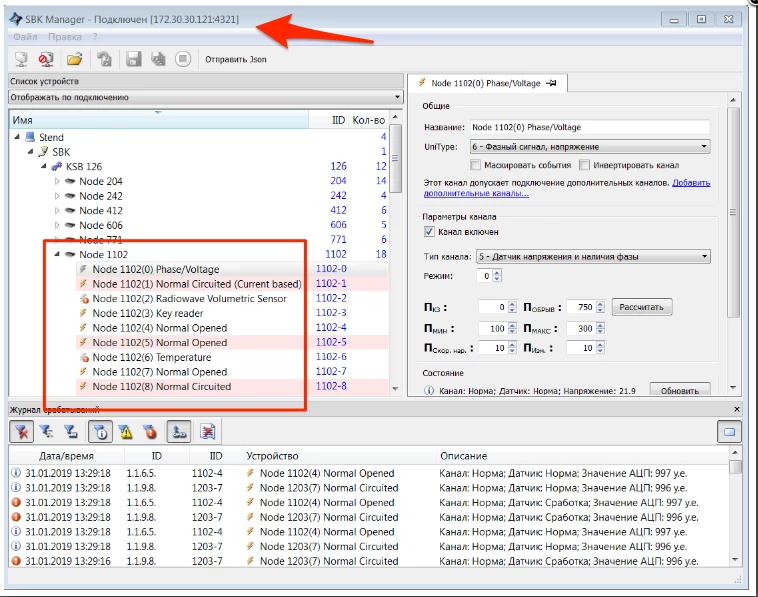The height and width of the screenshot is (597, 758).
Task: Click the Рассчитать button
Action: coord(642,307)
